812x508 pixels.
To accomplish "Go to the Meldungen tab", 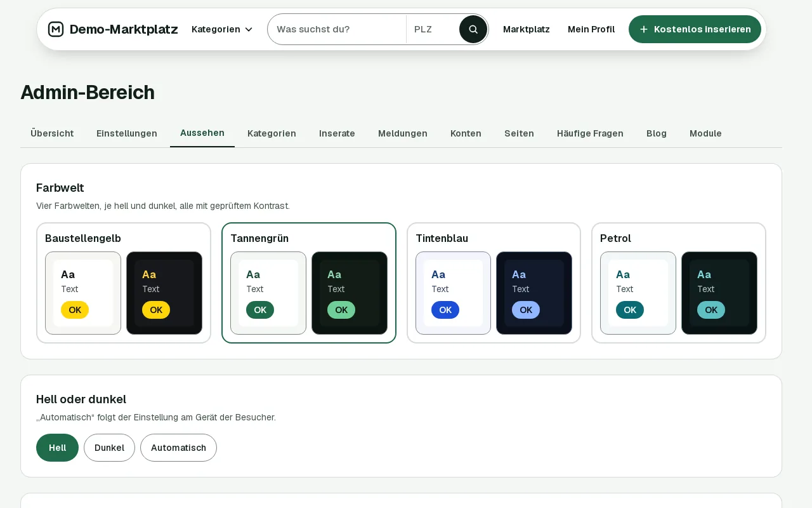I will [403, 133].
